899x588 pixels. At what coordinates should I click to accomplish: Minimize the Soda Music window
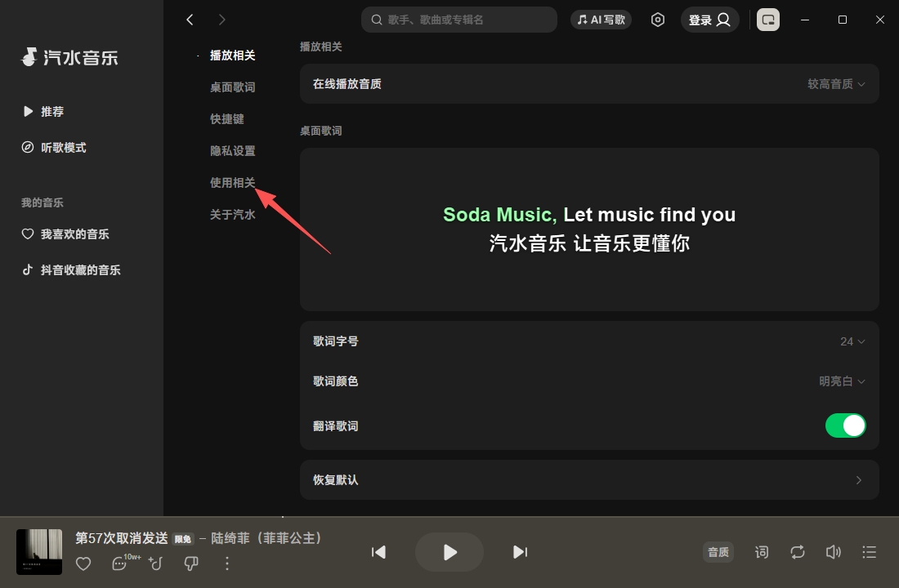pos(805,20)
